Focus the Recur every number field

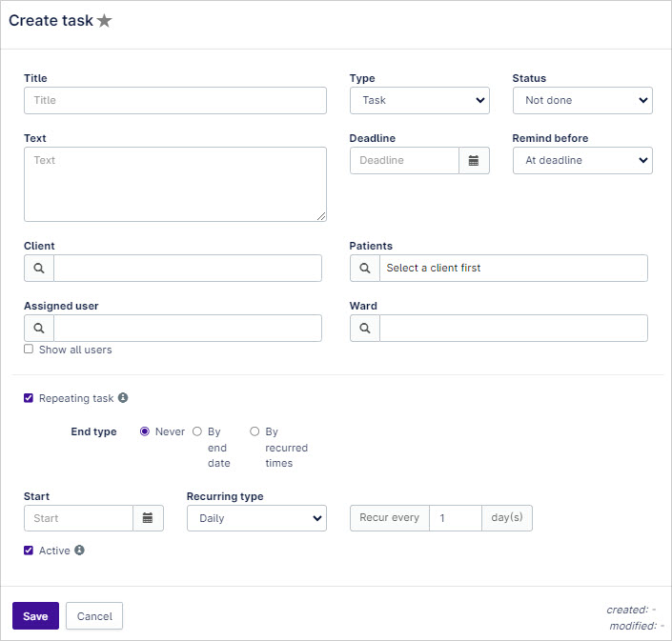tap(456, 518)
